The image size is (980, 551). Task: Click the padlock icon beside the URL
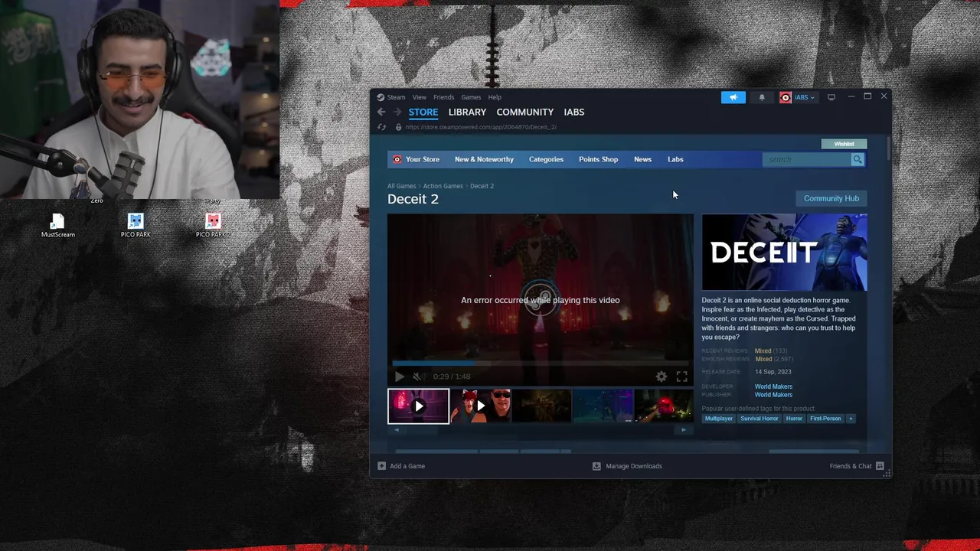(398, 127)
